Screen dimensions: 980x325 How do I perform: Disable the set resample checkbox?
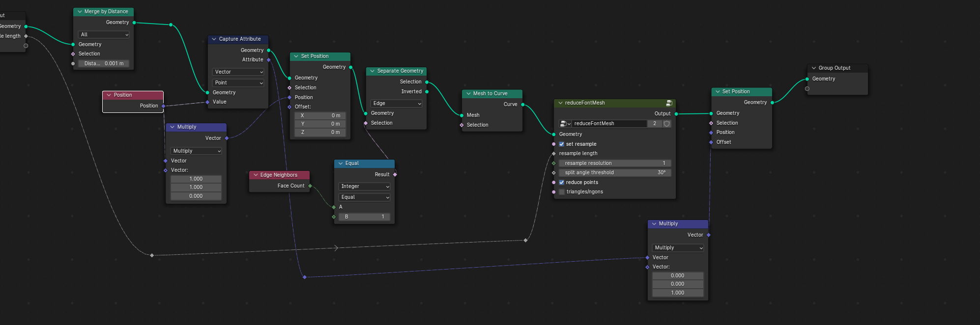pos(562,144)
